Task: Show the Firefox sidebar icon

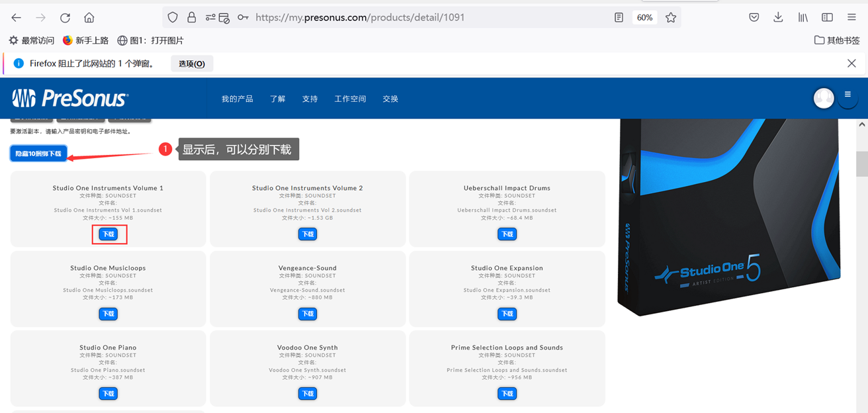Action: (x=827, y=18)
